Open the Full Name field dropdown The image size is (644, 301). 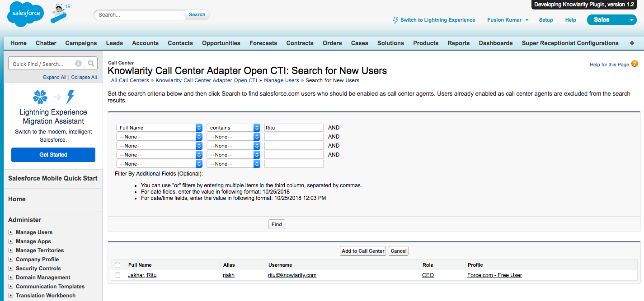[x=159, y=128]
